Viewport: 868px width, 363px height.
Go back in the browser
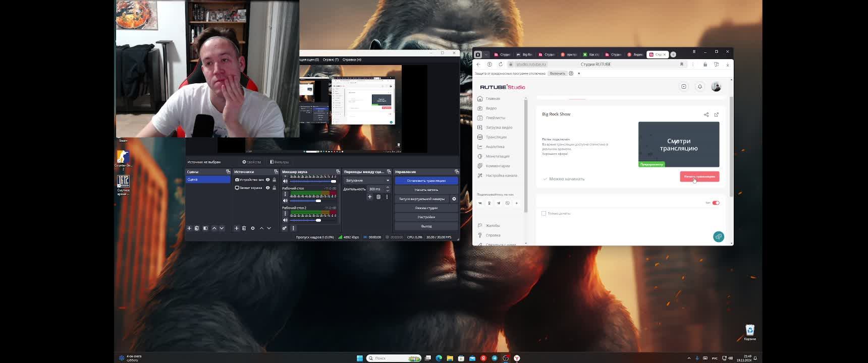478,64
